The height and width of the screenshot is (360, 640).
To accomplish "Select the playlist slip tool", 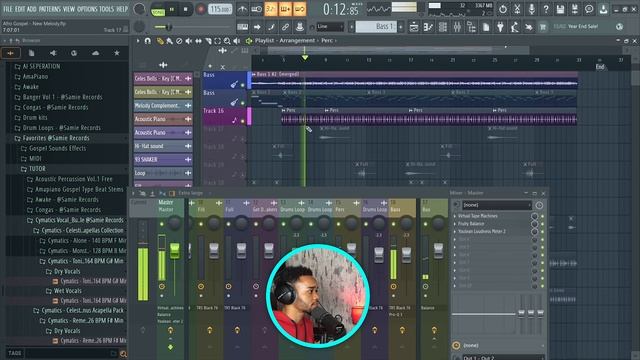I will click(x=198, y=41).
